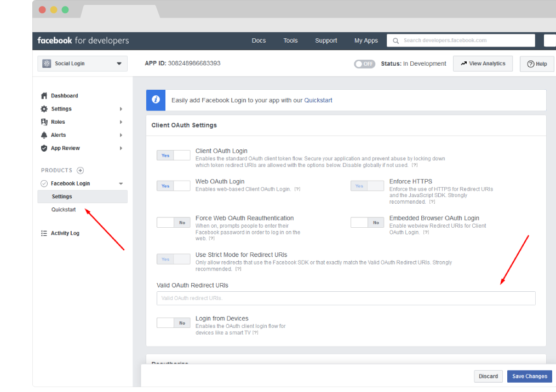This screenshot has height=392, width=556.
Task: Open My Apps in top navigation
Action: pos(366,41)
